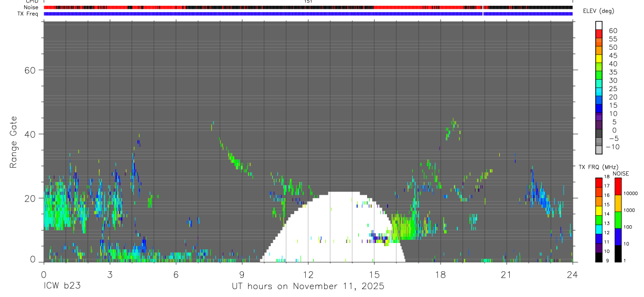Click the black bottom segment of NOISE colorbar
Screen dimensions: 644x297
pyautogui.click(x=618, y=253)
